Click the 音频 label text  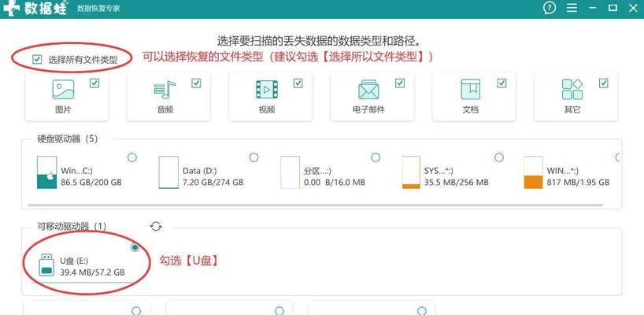(x=165, y=110)
